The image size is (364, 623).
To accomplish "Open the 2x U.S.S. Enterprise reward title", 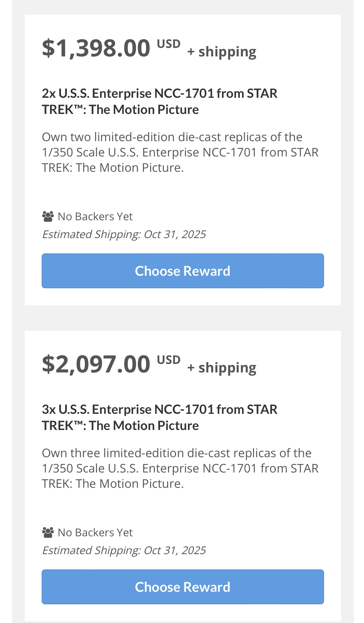I will point(160,101).
